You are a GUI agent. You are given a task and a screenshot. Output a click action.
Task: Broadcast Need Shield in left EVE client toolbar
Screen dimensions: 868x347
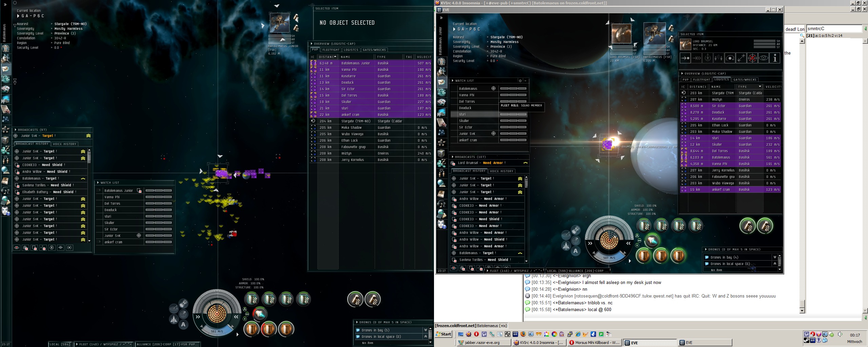[x=34, y=248]
